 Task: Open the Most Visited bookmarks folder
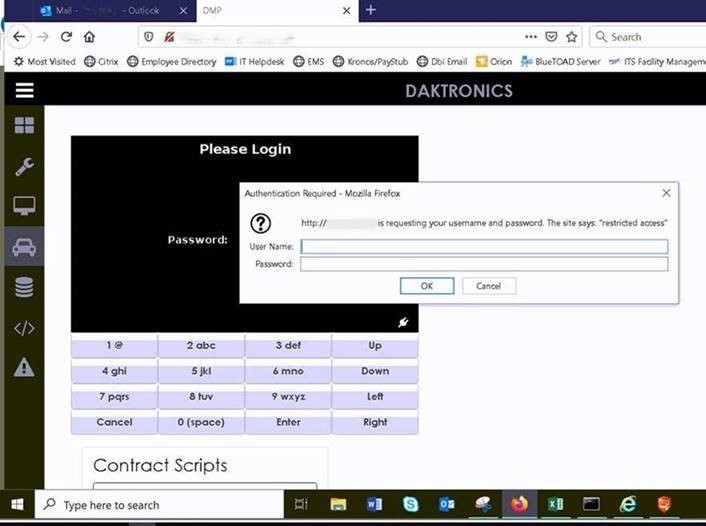pos(45,61)
